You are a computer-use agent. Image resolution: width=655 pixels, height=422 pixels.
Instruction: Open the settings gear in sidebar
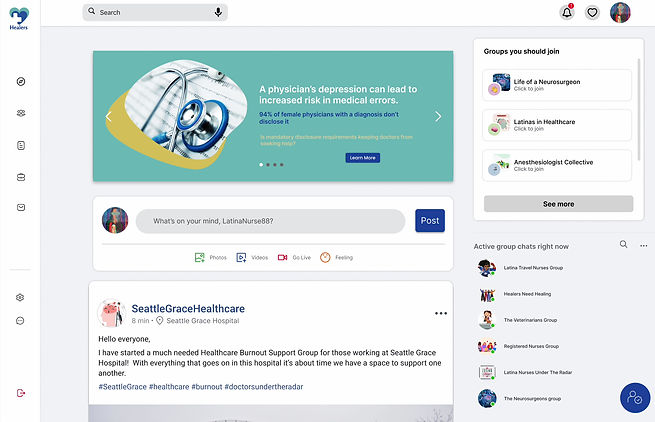20,297
